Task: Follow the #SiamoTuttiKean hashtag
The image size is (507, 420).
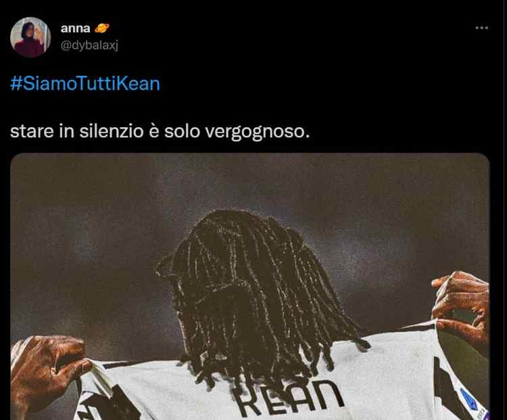Action: pyautogui.click(x=85, y=83)
